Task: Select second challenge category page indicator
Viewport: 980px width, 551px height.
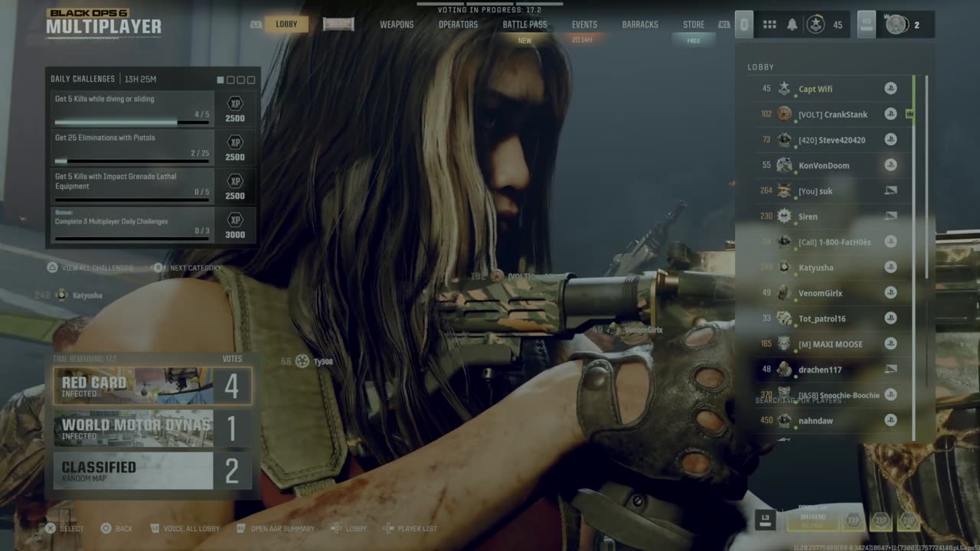Action: tap(230, 80)
